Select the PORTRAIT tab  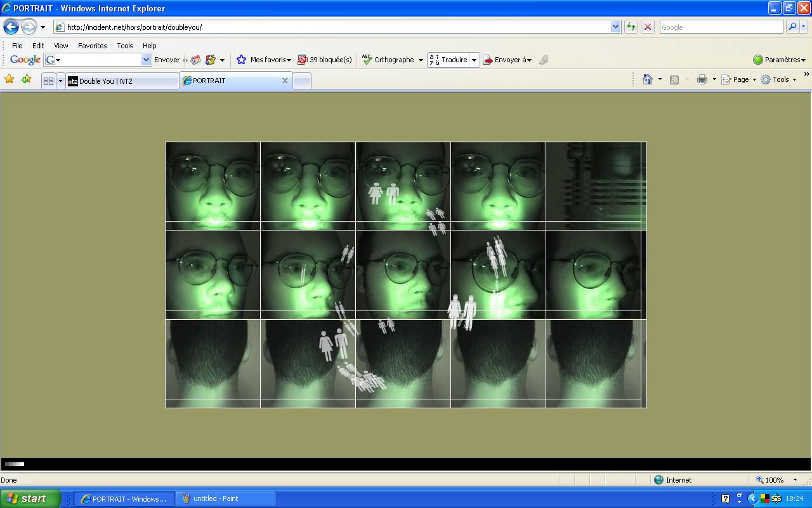point(235,81)
